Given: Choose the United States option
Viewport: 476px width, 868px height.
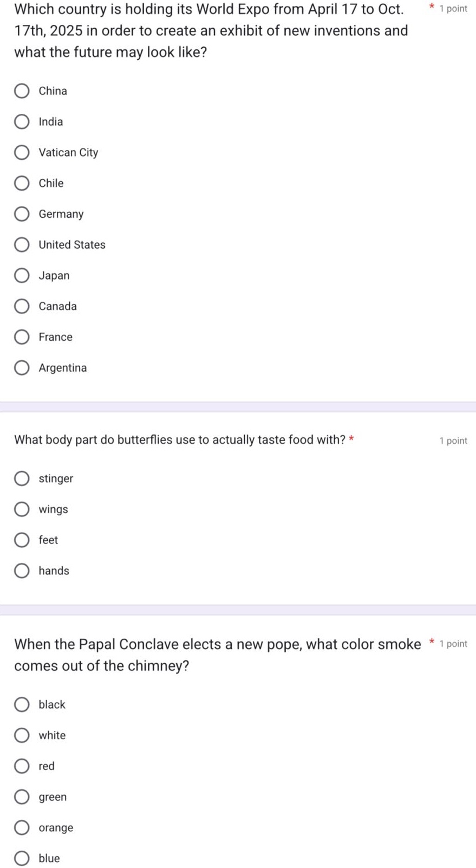Looking at the screenshot, I should pyautogui.click(x=22, y=245).
